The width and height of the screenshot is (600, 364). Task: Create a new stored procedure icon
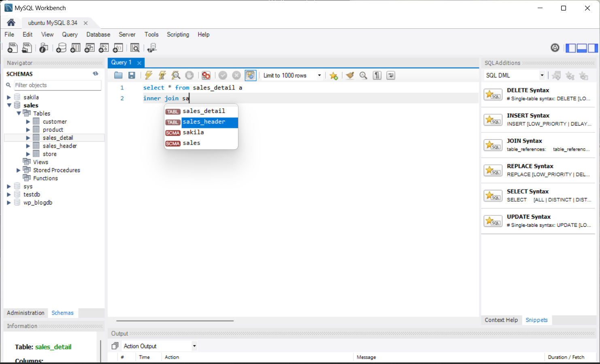[x=104, y=48]
